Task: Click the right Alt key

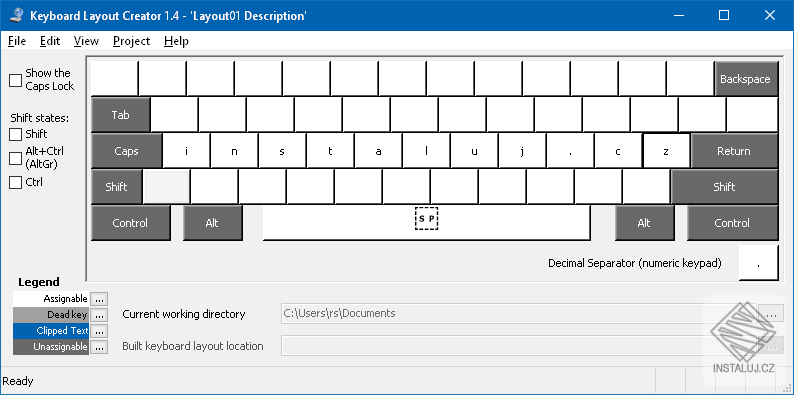Action: [645, 223]
